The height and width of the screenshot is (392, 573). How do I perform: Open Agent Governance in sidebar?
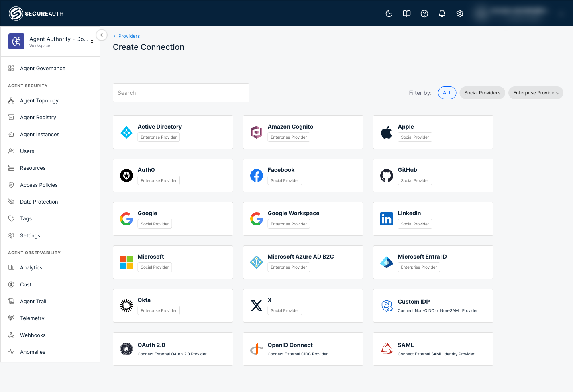point(43,69)
